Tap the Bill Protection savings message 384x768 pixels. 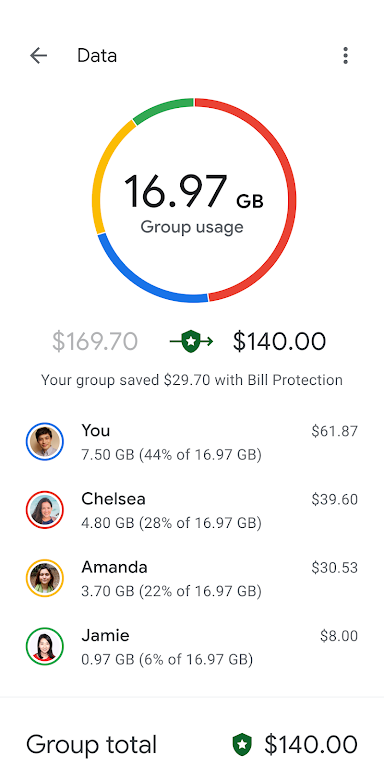pyautogui.click(x=192, y=380)
